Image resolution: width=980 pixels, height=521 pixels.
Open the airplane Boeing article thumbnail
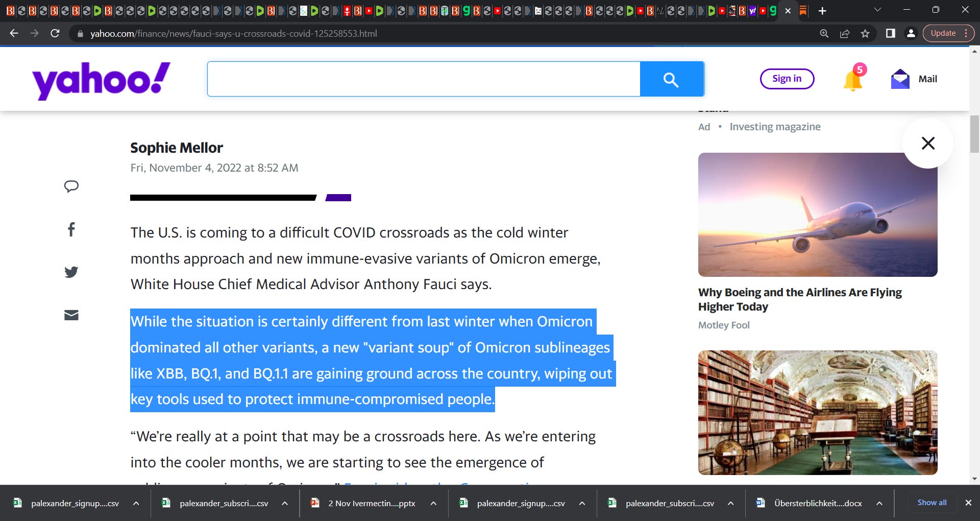(x=818, y=215)
